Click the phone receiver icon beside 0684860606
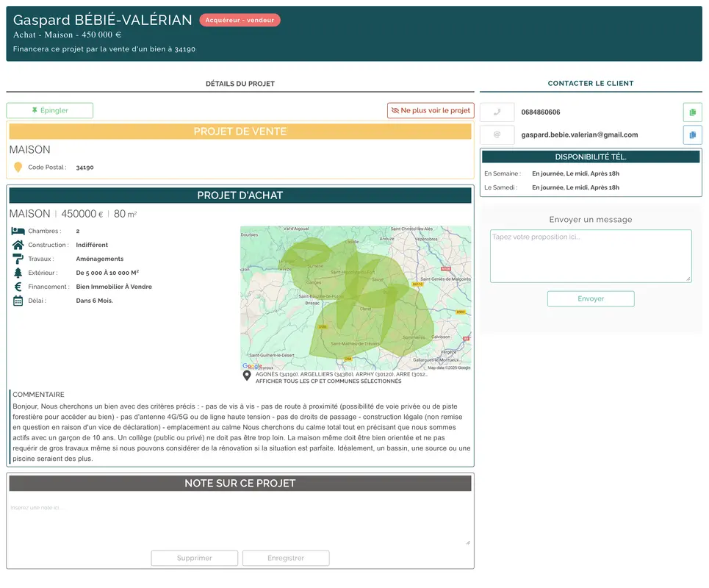709x588 pixels. (497, 112)
